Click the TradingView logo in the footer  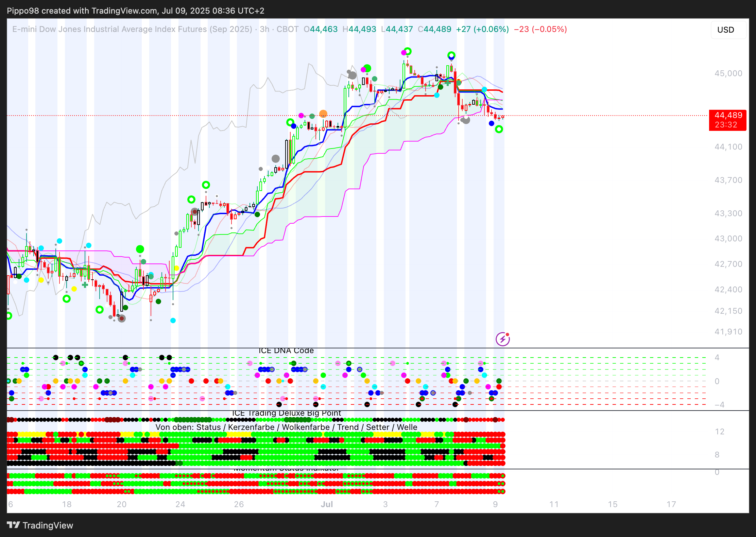pyautogui.click(x=40, y=525)
